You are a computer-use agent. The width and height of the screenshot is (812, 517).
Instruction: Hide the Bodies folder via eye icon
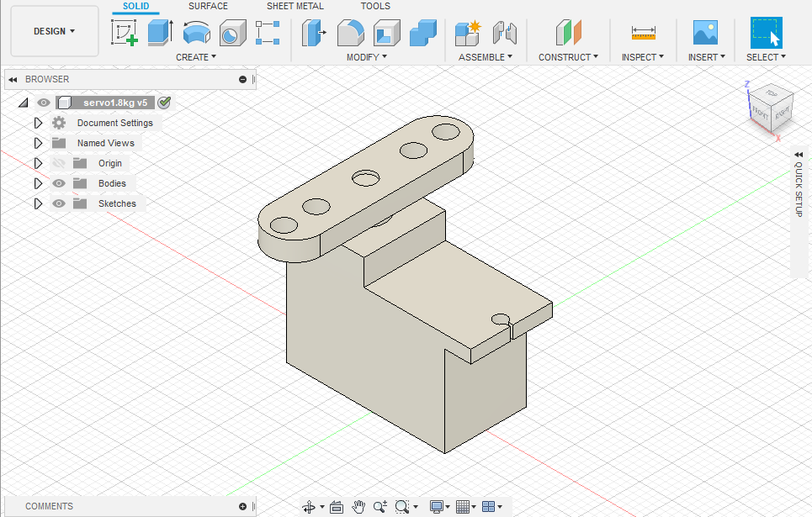pos(59,183)
